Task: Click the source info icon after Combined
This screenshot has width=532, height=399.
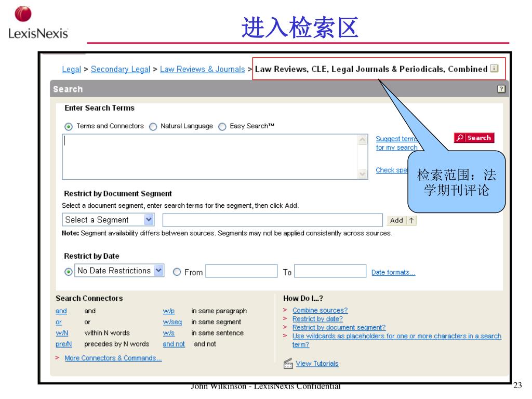Action: click(495, 68)
